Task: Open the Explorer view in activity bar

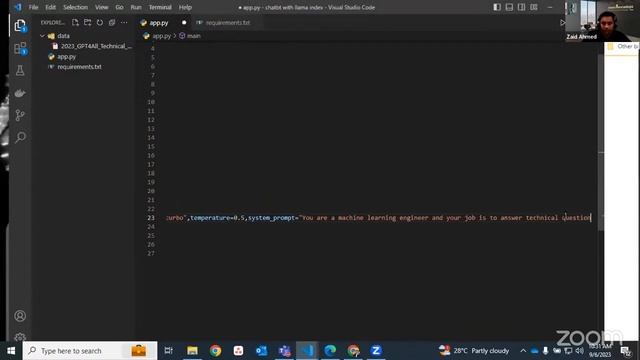Action: 20,26
